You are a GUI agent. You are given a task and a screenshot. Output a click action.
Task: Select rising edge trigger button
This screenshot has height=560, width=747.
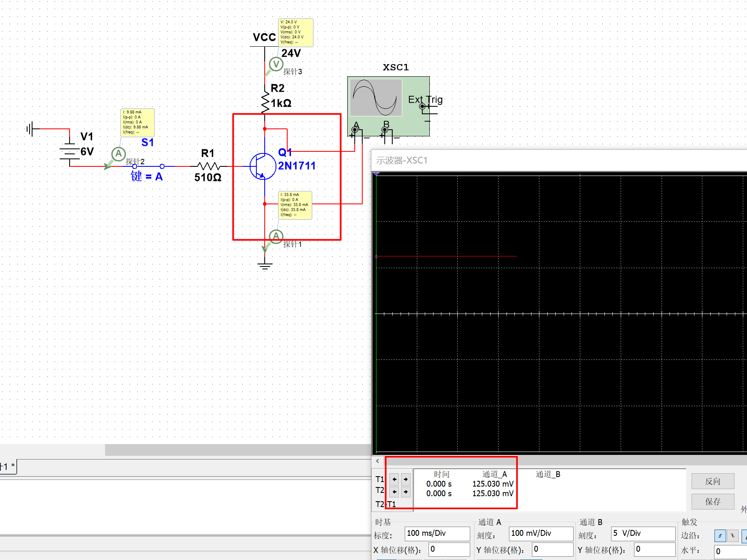point(720,535)
